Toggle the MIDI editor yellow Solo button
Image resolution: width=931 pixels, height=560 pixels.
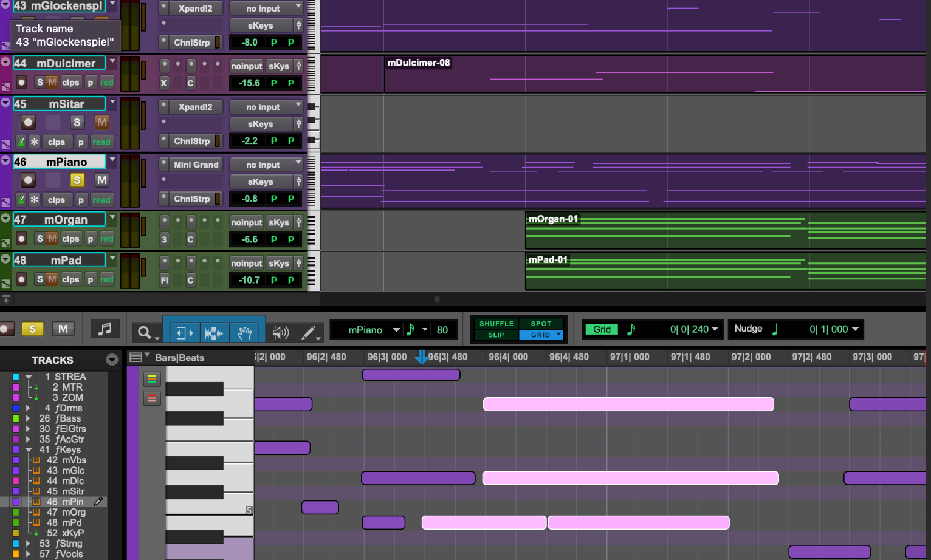point(33,329)
